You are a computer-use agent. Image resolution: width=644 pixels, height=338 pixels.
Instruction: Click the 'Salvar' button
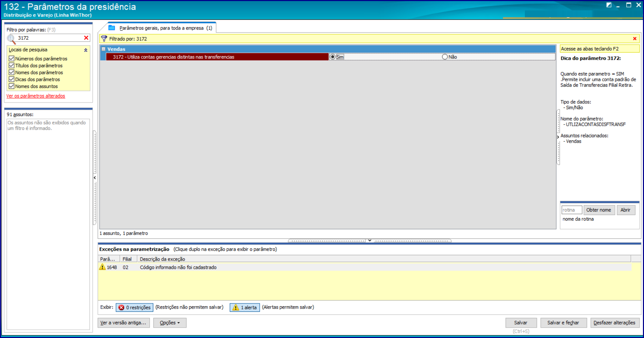pyautogui.click(x=521, y=323)
